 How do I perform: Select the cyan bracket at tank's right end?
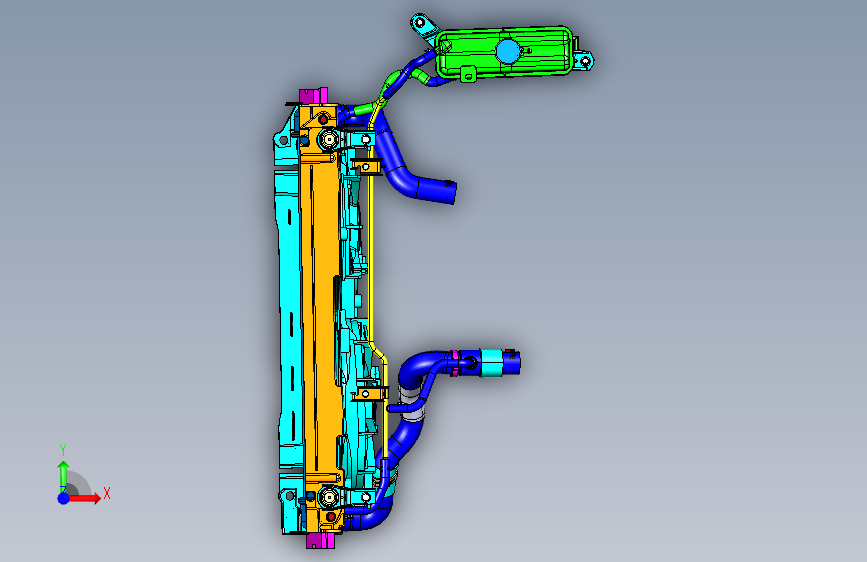(x=583, y=59)
